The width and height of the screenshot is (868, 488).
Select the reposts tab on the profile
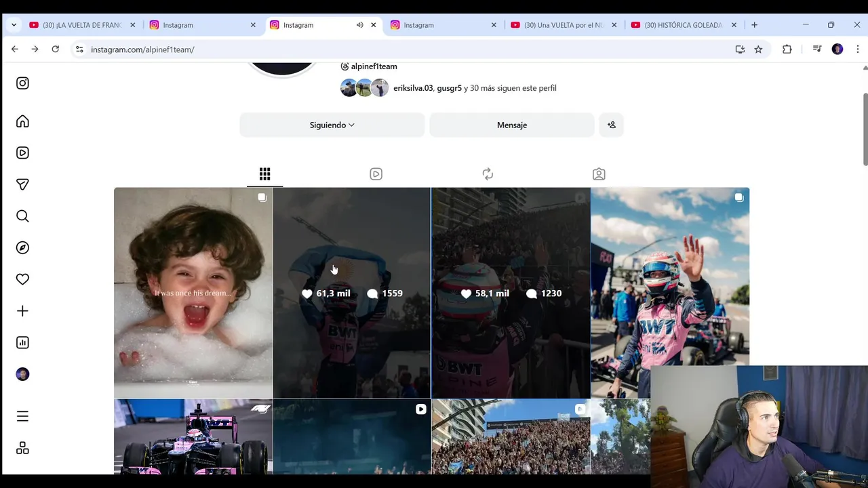pos(488,174)
